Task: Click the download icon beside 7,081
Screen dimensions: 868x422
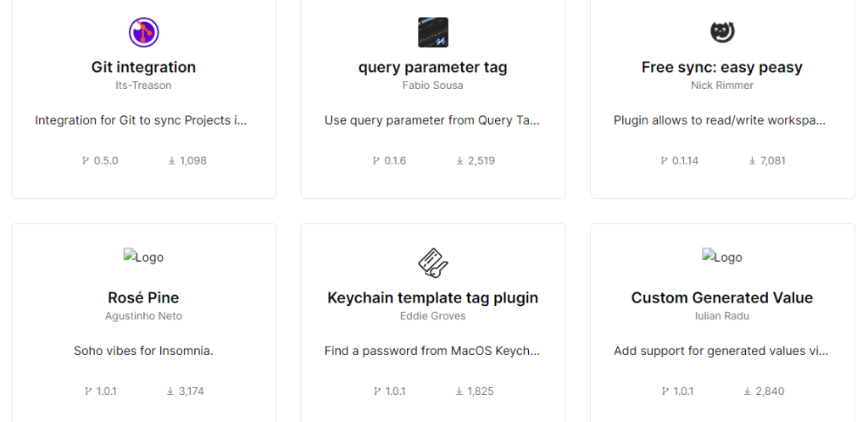Action: 753,161
